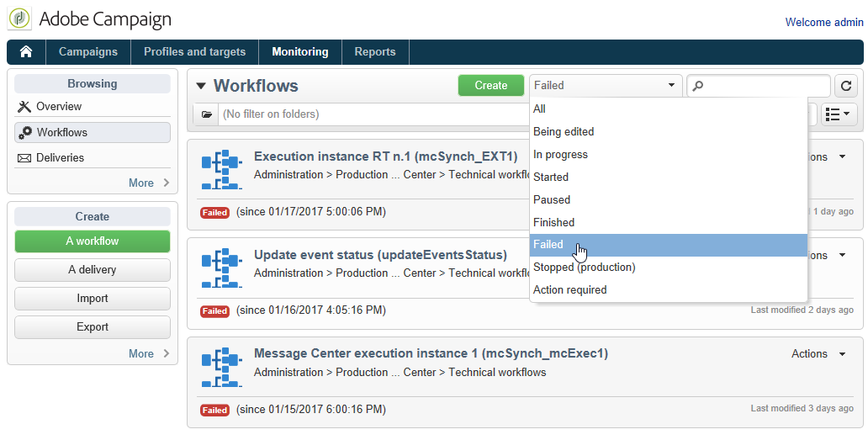This screenshot has width=868, height=440.
Task: Choose In progress from the status list
Action: (668, 155)
